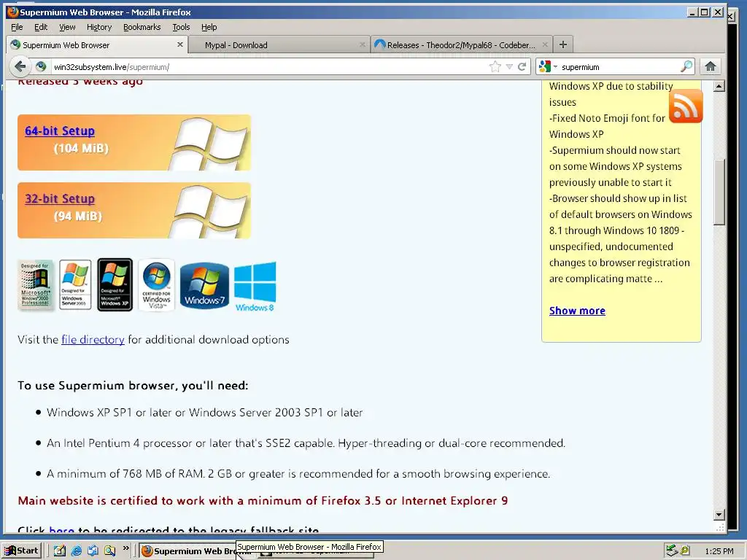Open the file directory link
This screenshot has width=747, height=560.
click(93, 340)
